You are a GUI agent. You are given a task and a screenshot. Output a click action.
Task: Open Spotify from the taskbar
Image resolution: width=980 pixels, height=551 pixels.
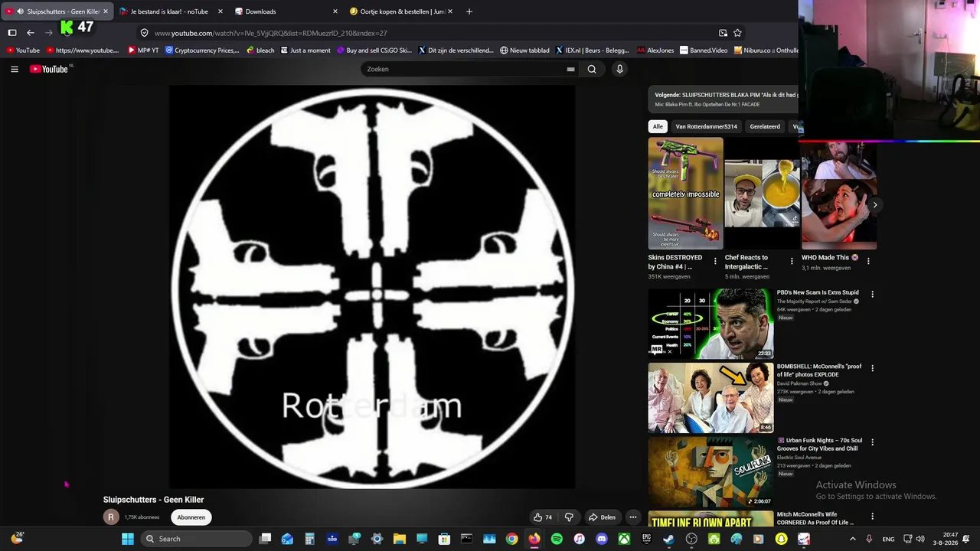coord(557,539)
